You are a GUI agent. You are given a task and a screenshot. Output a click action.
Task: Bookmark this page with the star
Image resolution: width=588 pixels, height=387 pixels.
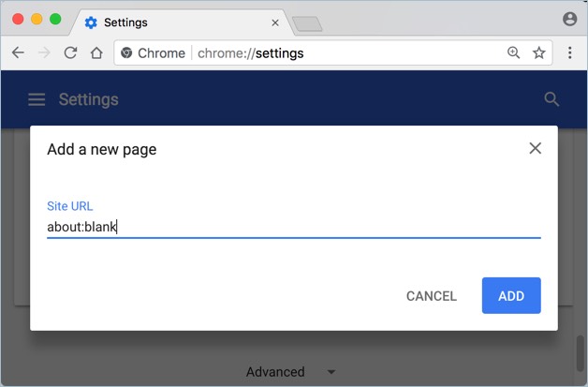[539, 52]
